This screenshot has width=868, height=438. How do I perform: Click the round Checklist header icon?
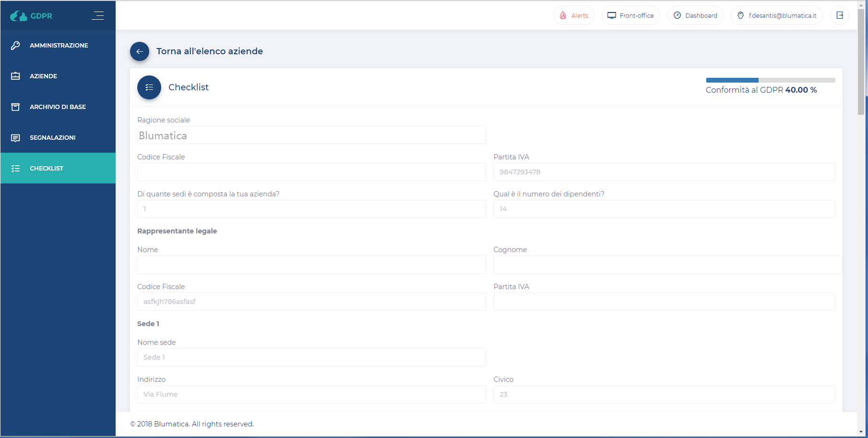pyautogui.click(x=149, y=87)
